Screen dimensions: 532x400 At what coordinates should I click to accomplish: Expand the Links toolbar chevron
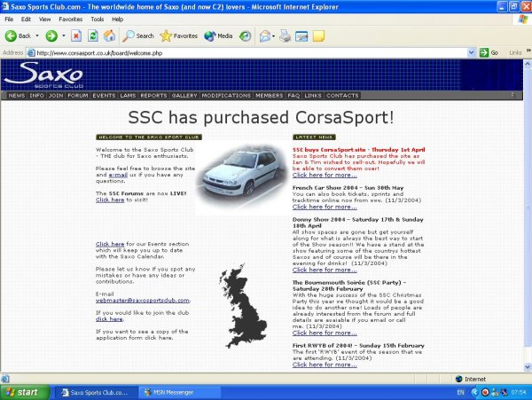pos(528,51)
